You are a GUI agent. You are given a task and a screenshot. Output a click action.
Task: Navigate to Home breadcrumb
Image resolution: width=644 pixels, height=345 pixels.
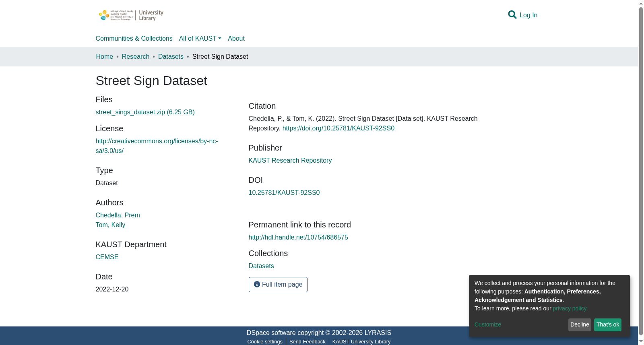click(105, 57)
